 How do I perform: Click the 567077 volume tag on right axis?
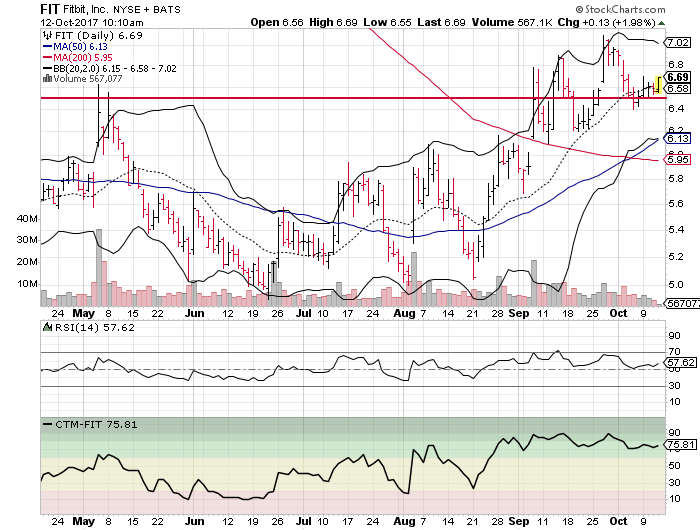[682, 303]
